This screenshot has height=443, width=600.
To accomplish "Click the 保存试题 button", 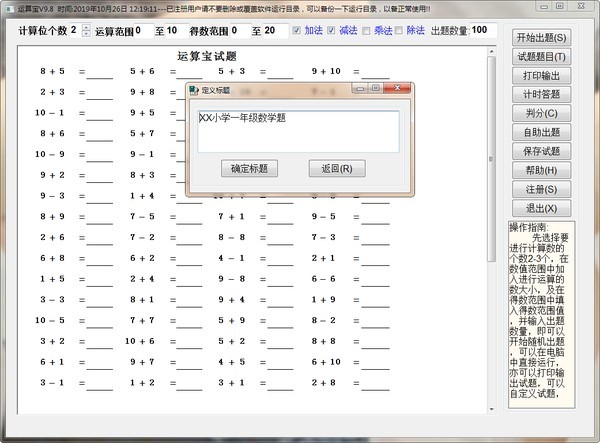I will click(542, 151).
